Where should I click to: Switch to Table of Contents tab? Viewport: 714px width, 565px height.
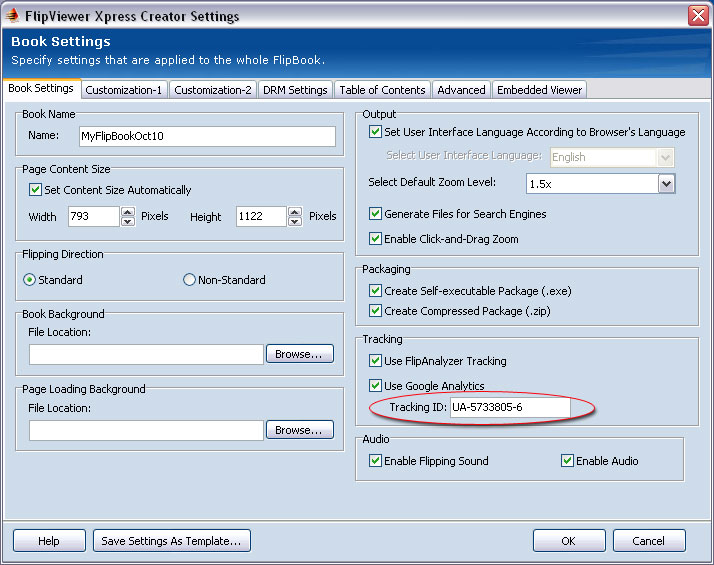pyautogui.click(x=382, y=90)
